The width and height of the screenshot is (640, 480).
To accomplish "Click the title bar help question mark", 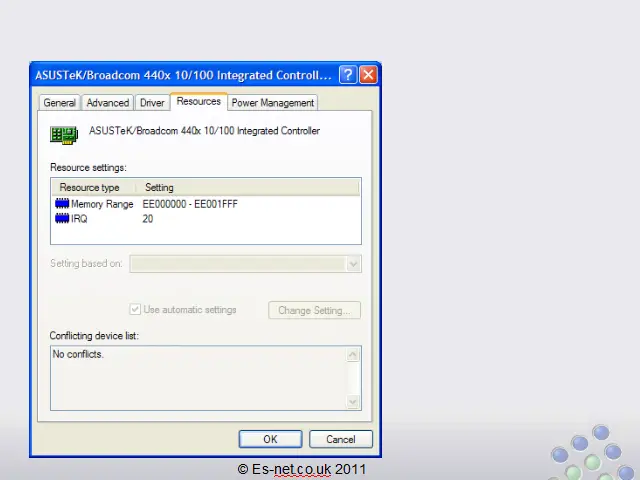I will coord(348,75).
